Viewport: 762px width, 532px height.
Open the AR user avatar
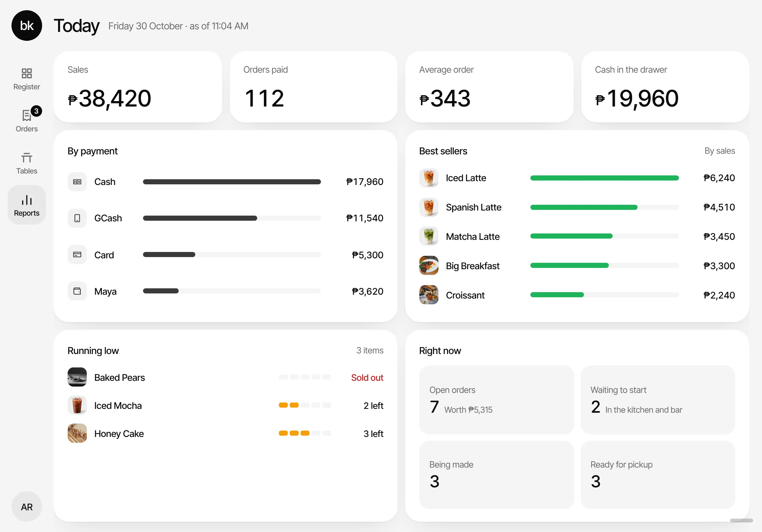[26, 506]
